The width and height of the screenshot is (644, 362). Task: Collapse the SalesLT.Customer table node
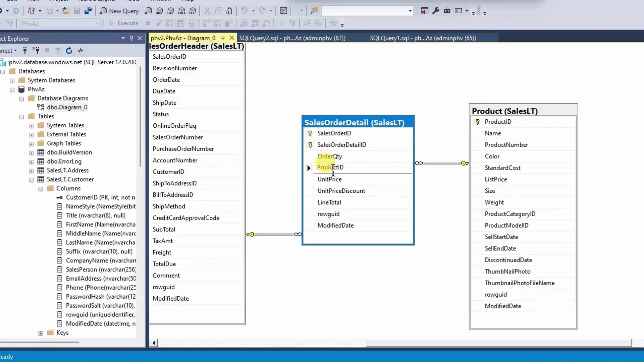[31, 180]
